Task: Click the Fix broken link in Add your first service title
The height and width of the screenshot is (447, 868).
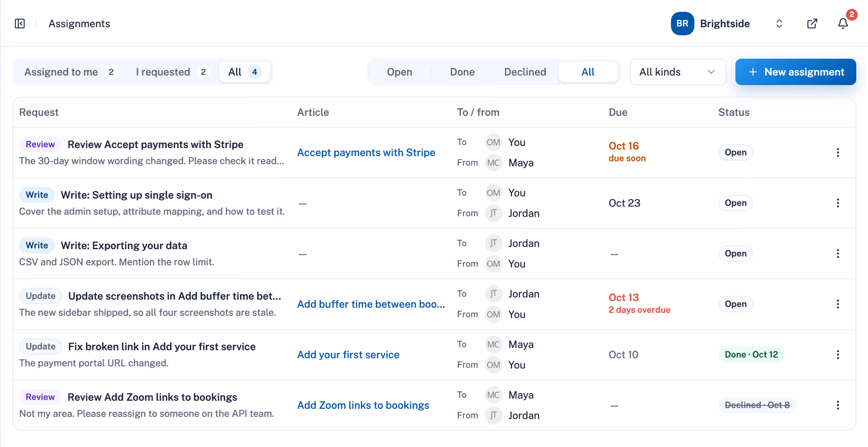Action: [x=162, y=346]
